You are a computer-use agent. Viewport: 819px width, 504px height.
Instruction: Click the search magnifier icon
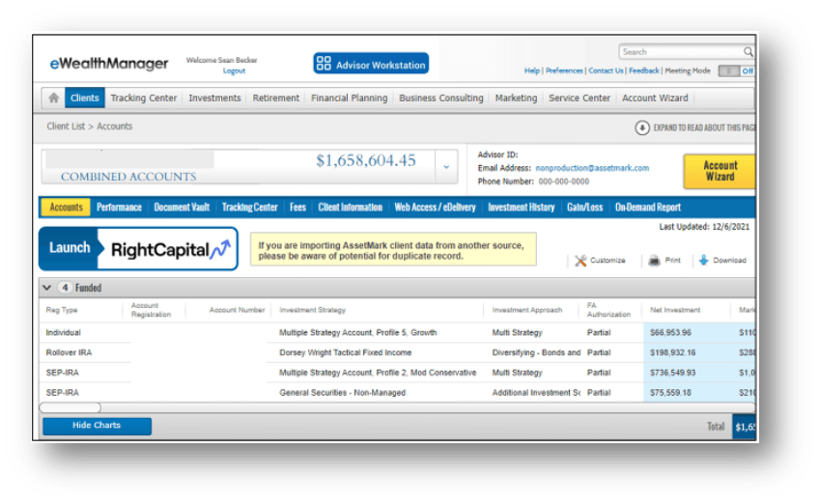point(748,52)
